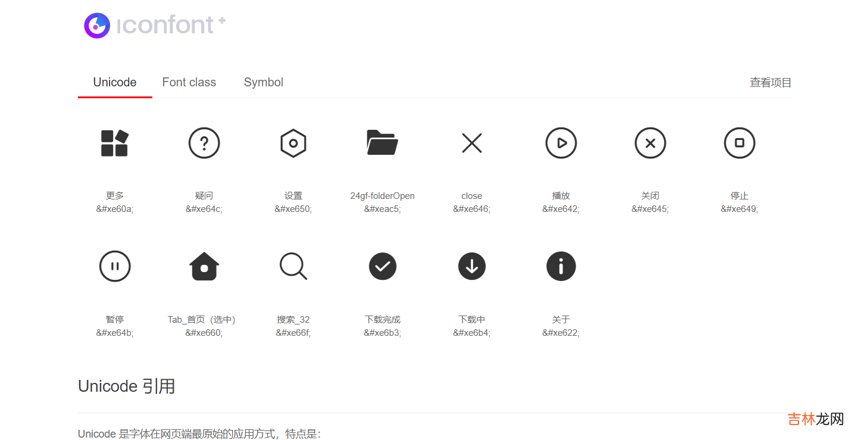Click the 停止 label text
Image resolution: width=868 pixels, height=440 pixels.
(x=739, y=196)
